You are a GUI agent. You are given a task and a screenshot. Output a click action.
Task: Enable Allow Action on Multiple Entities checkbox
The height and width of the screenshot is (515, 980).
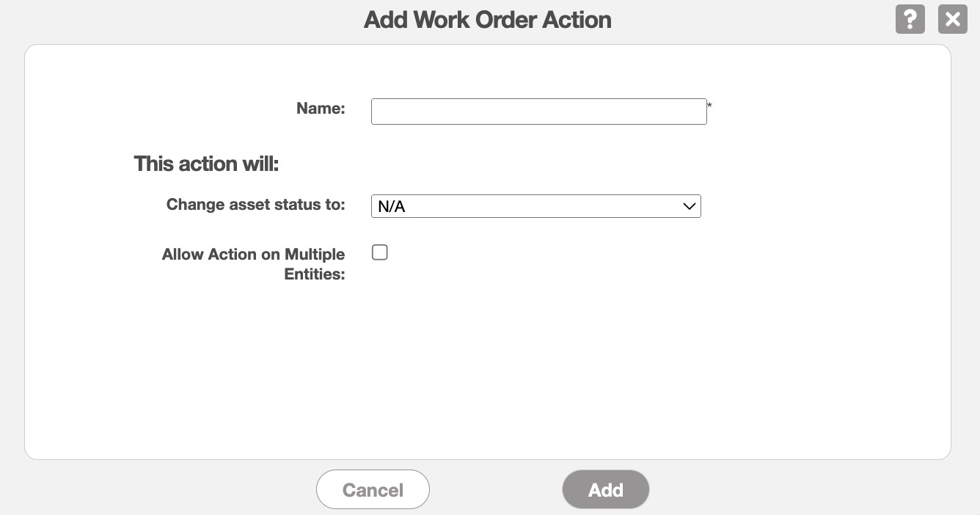click(x=380, y=252)
